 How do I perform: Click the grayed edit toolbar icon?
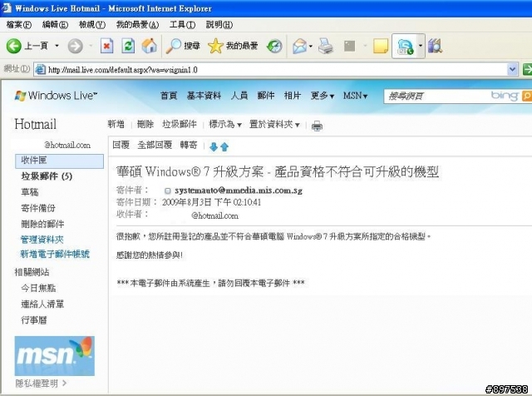(349, 46)
